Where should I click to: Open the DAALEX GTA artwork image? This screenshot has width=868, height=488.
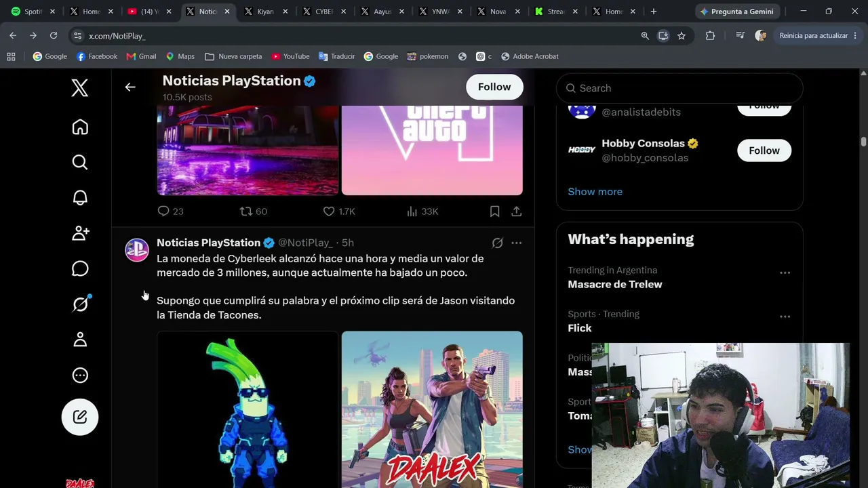point(432,409)
